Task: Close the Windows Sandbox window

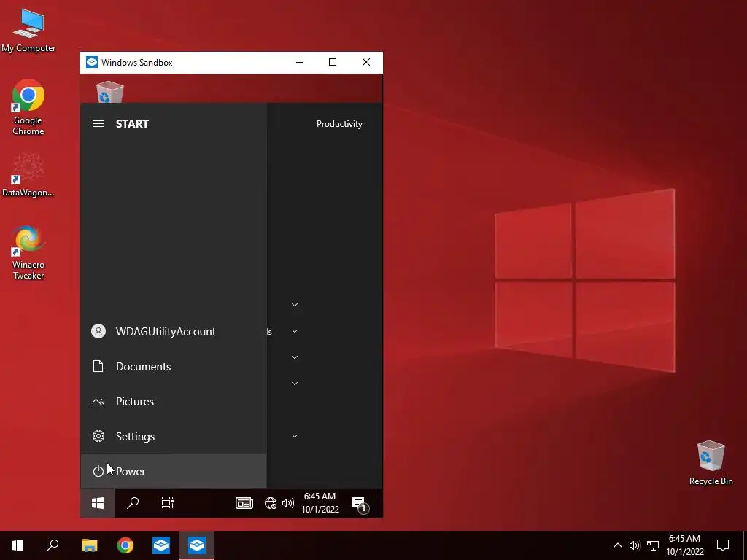Action: pyautogui.click(x=366, y=63)
